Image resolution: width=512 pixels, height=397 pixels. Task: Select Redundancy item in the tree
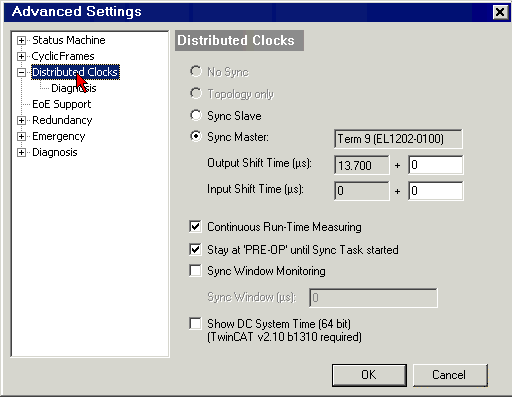click(x=62, y=120)
